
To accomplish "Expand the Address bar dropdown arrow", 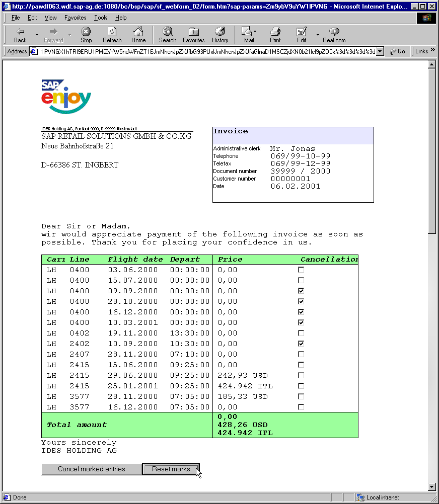I will (380, 51).
